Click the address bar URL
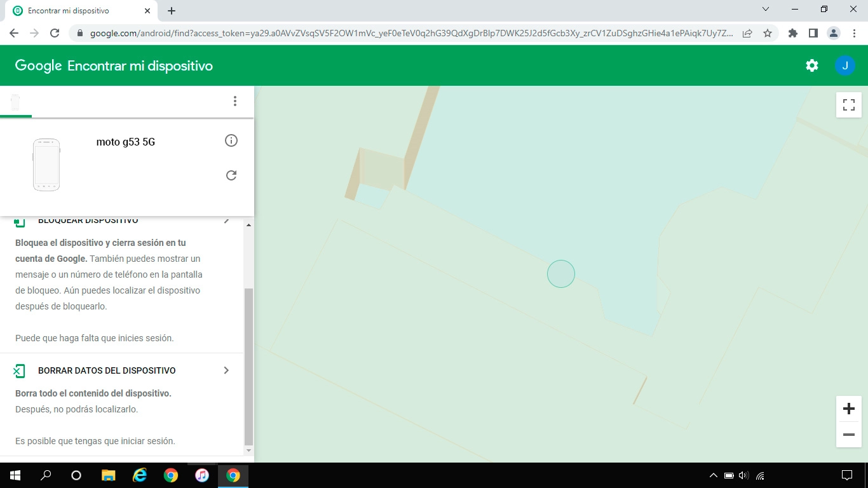This screenshot has height=488, width=868. (x=407, y=32)
